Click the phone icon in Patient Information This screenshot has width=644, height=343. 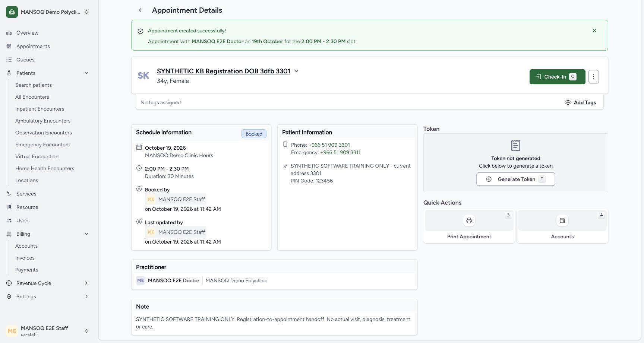[285, 144]
